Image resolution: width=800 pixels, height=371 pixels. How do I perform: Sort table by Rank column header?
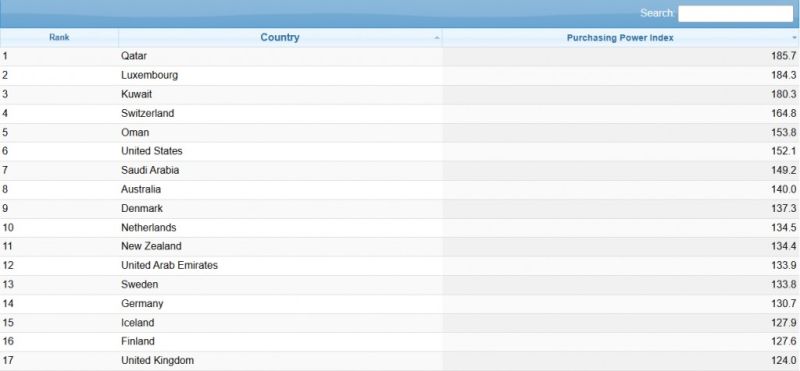pyautogui.click(x=59, y=37)
